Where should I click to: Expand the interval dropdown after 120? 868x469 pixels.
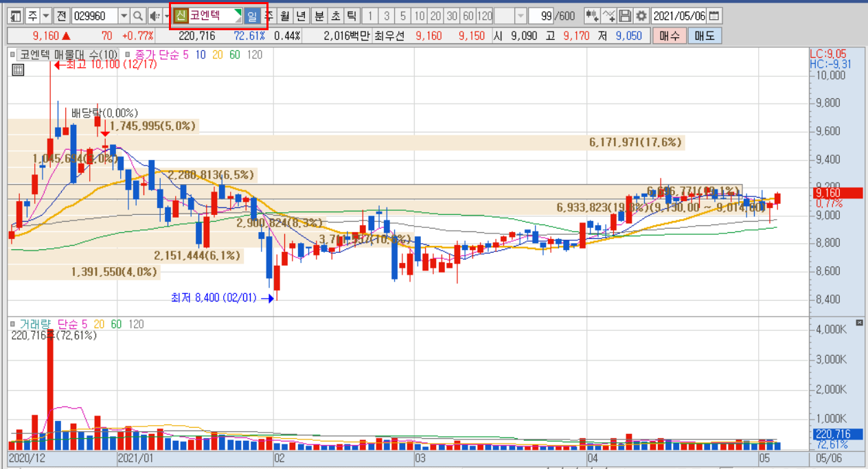(x=521, y=16)
